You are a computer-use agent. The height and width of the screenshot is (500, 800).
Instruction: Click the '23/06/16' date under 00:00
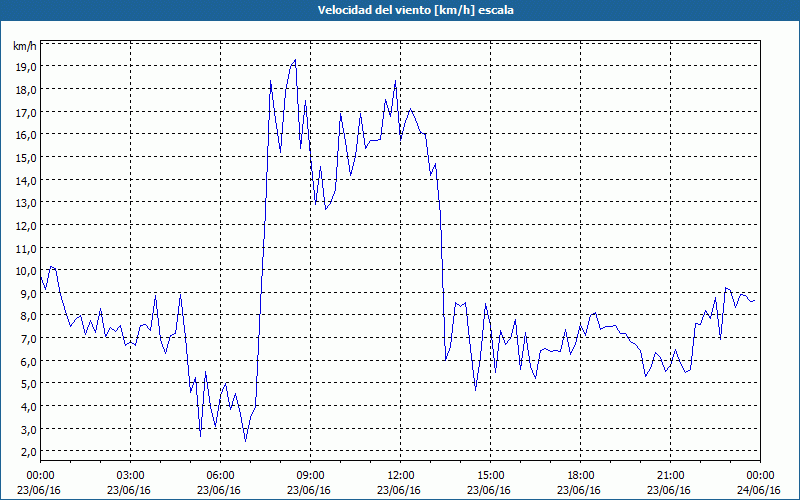(x=39, y=490)
